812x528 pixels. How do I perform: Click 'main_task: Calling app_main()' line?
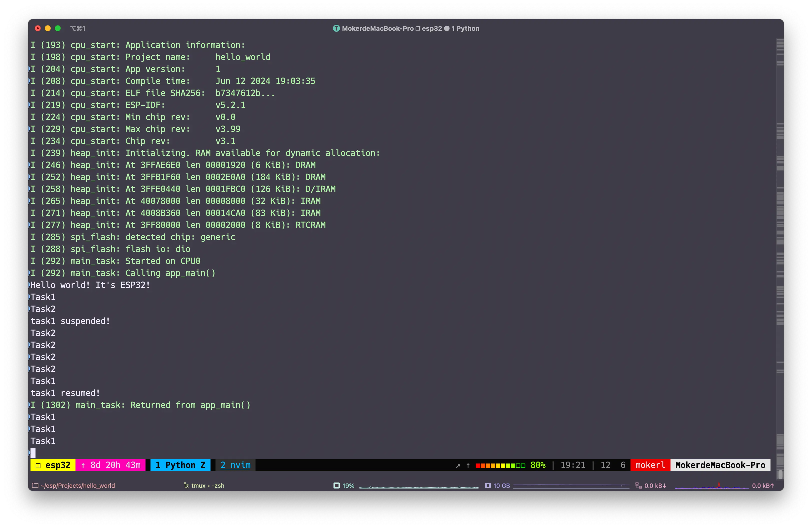point(123,273)
